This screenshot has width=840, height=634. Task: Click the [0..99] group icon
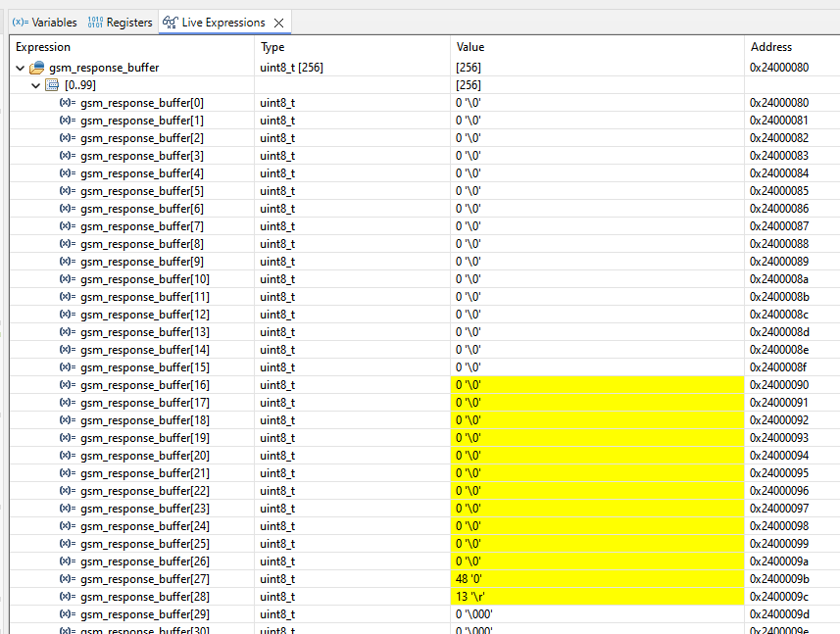coord(52,85)
